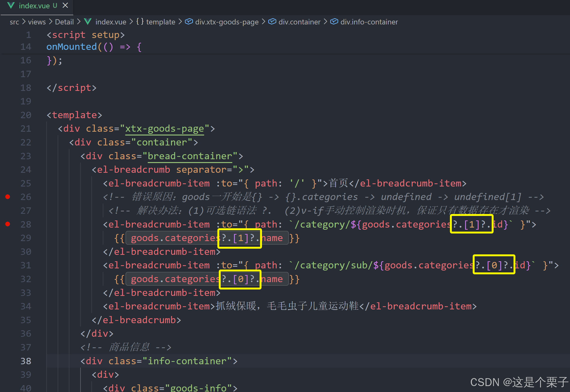Viewport: 570px width, 392px height.
Task: Click line number 38 in gutter
Action: [26, 361]
